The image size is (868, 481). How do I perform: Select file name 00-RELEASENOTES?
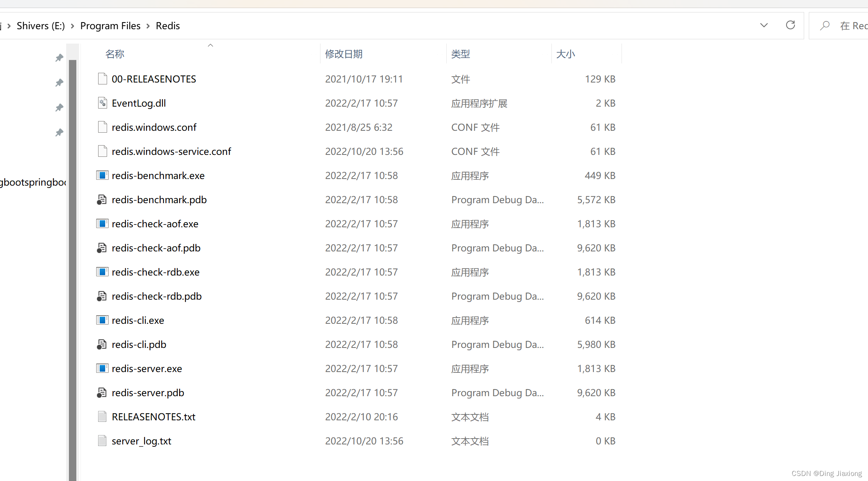pos(154,79)
